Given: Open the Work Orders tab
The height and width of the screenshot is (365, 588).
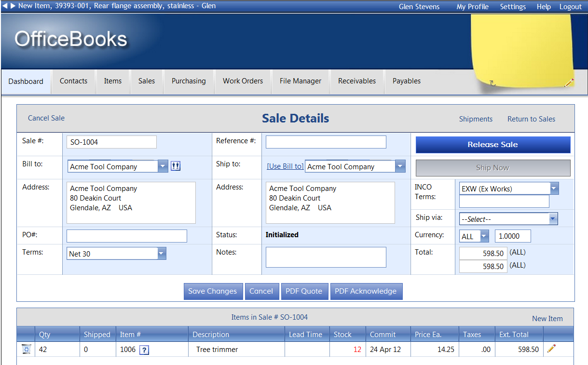Looking at the screenshot, I should (x=243, y=81).
